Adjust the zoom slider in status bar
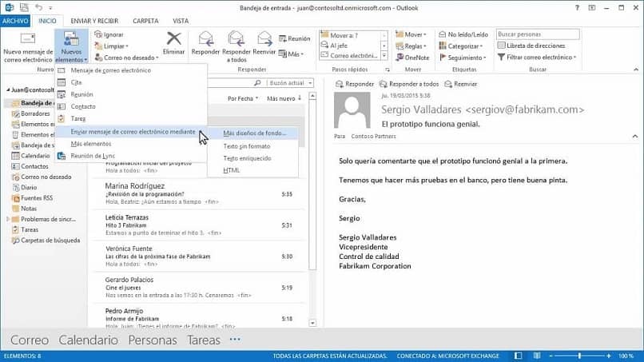 579,356
